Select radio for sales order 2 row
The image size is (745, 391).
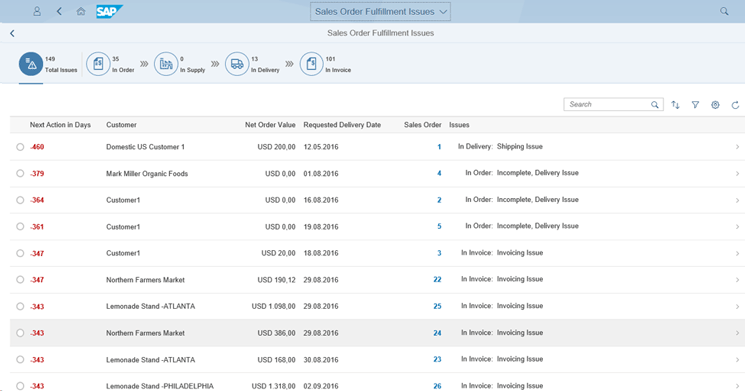pyautogui.click(x=20, y=200)
